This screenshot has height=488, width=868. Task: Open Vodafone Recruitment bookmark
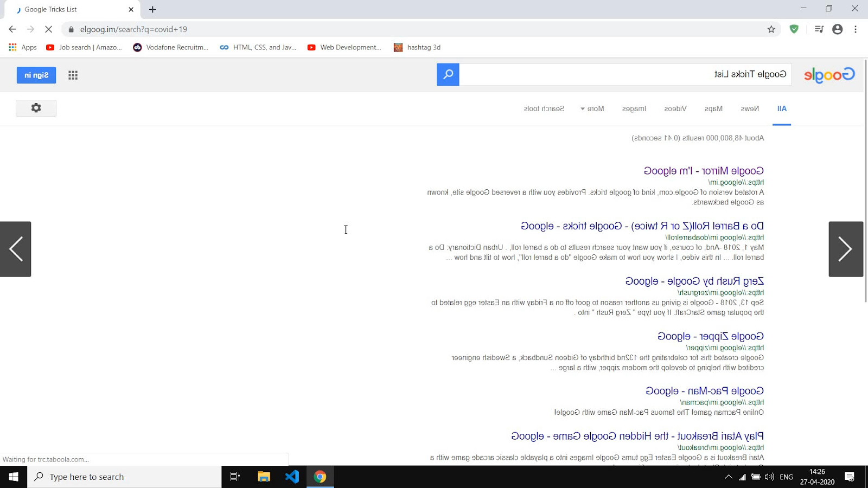[171, 47]
